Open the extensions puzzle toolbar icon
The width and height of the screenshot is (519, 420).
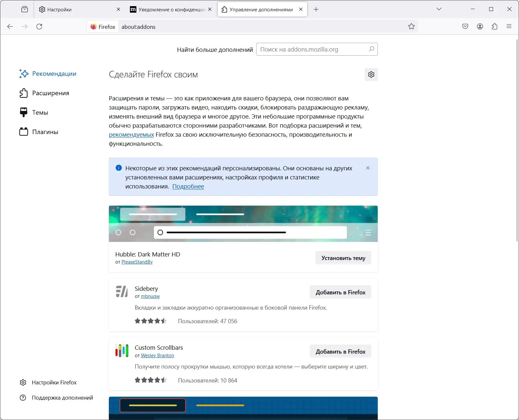pyautogui.click(x=495, y=27)
